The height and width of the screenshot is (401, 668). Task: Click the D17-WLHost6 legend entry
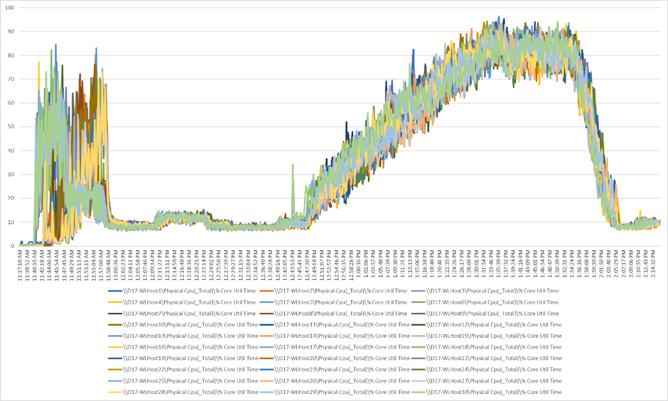point(485,302)
